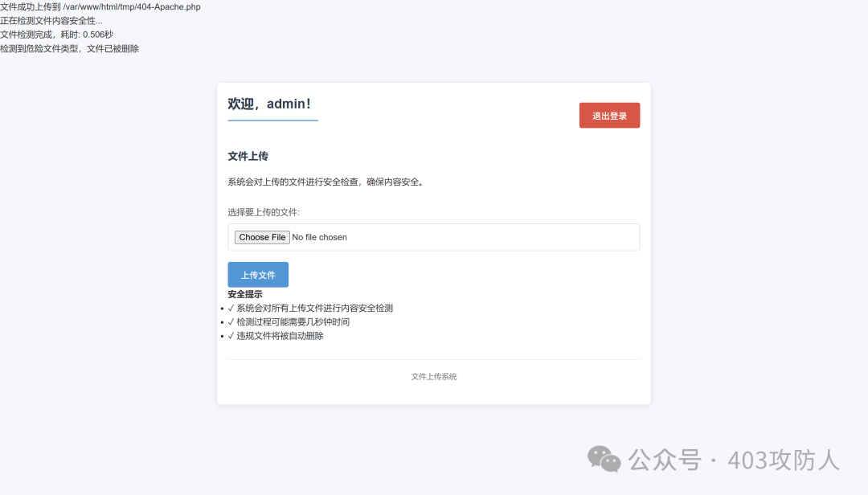Click the 选择要上传的文件 field label

(x=264, y=212)
